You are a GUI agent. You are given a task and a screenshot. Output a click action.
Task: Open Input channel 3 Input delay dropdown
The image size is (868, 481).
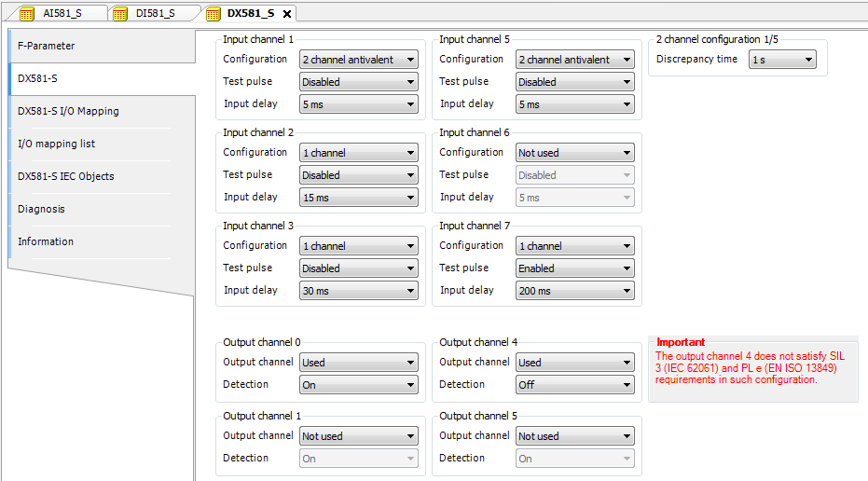(358, 291)
